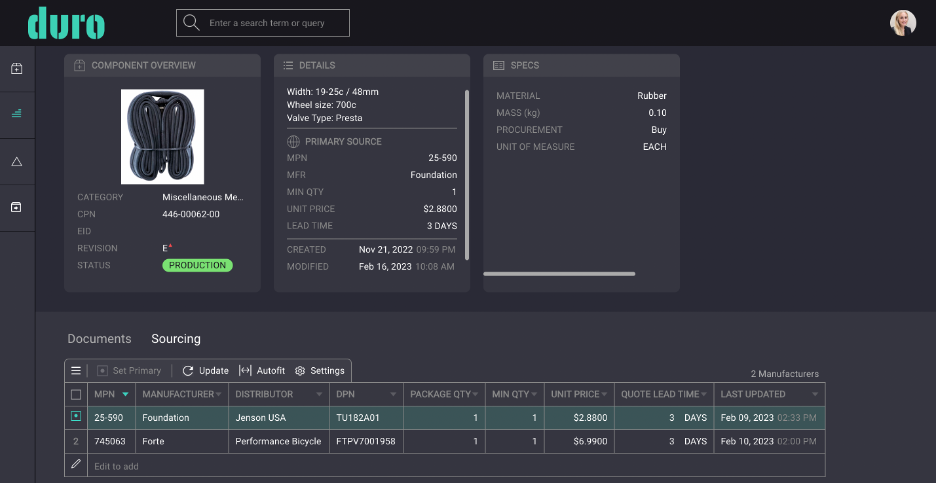Select row 2 with MPN 745063
The width and height of the screenshot is (936, 484).
tap(76, 442)
